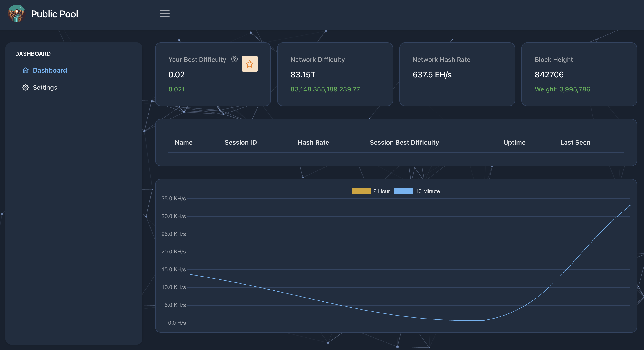
Task: Click the Settings gear icon
Action: (26, 87)
